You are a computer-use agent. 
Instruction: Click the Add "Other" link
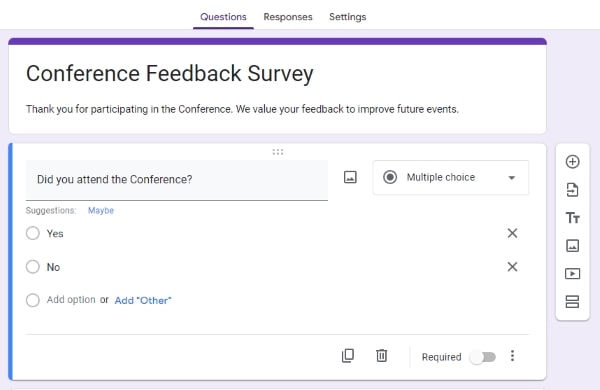click(143, 300)
